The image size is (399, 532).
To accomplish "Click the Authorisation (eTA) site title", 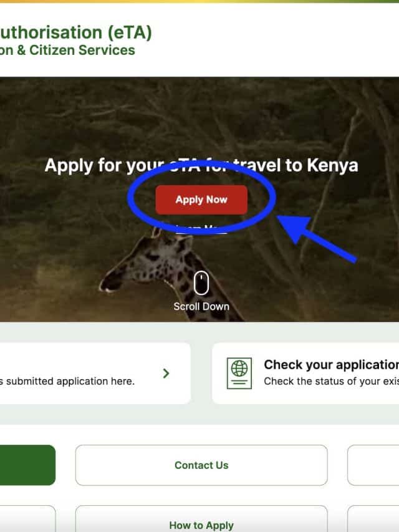I will tap(75, 32).
